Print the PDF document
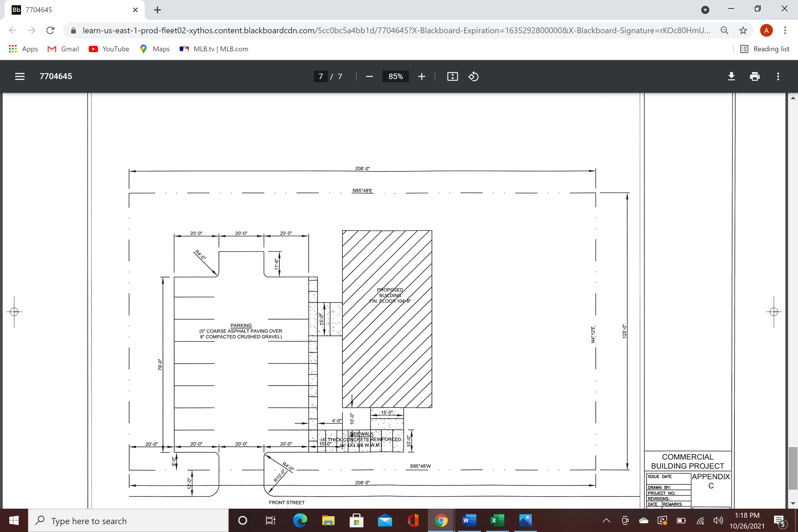 click(x=755, y=76)
